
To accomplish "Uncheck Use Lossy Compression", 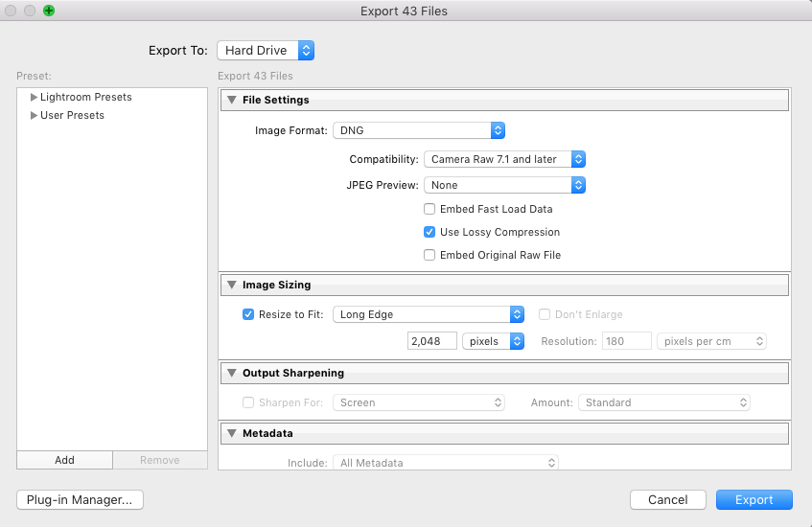I will coord(429,232).
